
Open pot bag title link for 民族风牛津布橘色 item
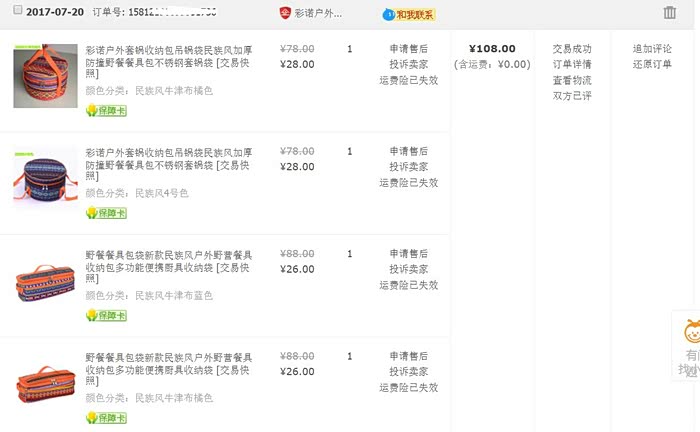[169, 62]
